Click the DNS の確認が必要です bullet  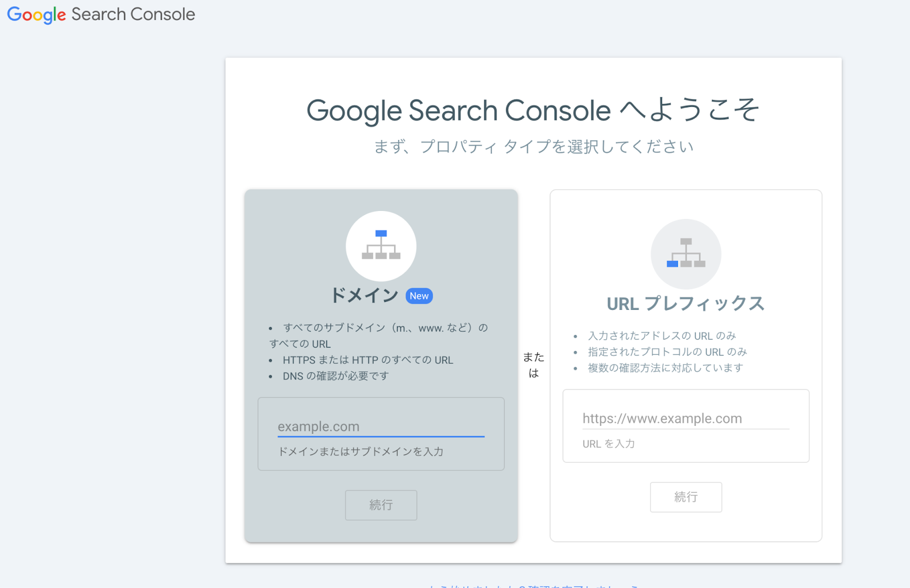click(336, 376)
